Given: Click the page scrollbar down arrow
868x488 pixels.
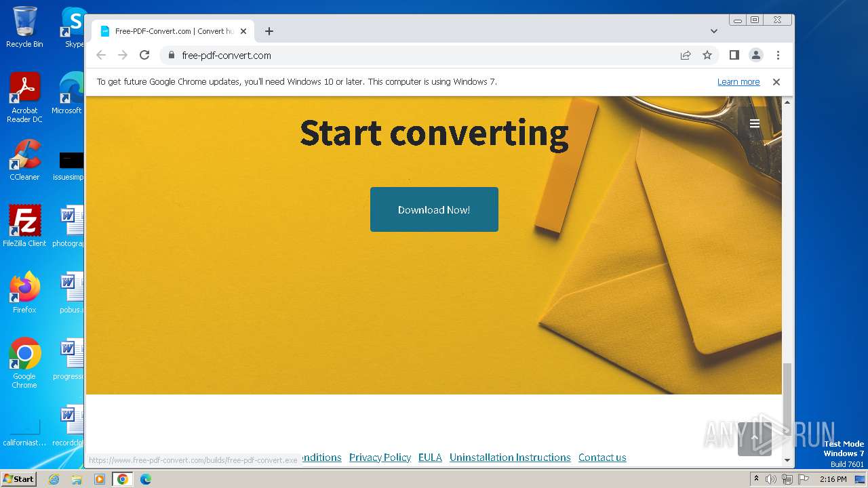Looking at the screenshot, I should [x=787, y=460].
